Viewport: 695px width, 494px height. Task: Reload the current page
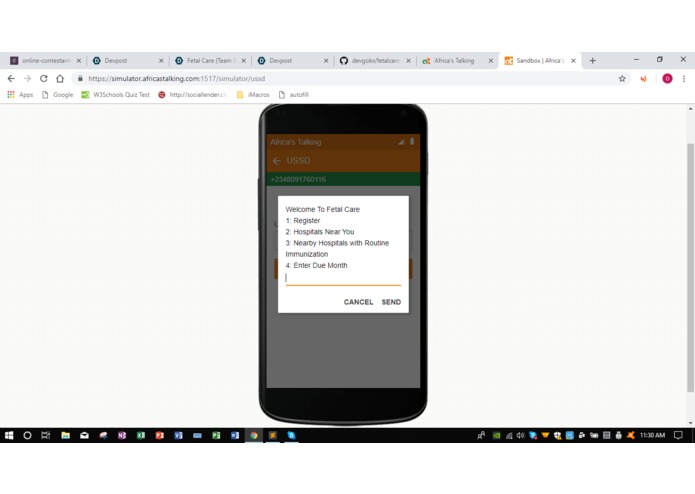tap(43, 78)
